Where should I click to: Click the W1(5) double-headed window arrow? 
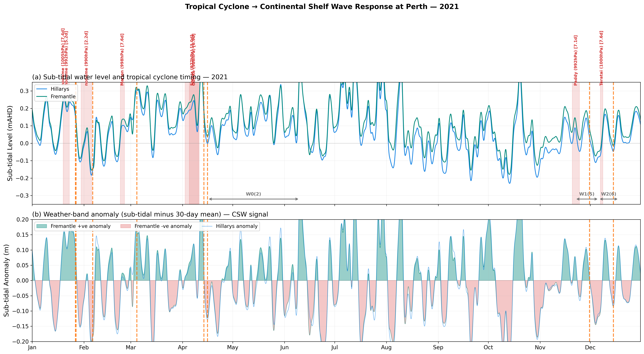pyautogui.click(x=587, y=199)
